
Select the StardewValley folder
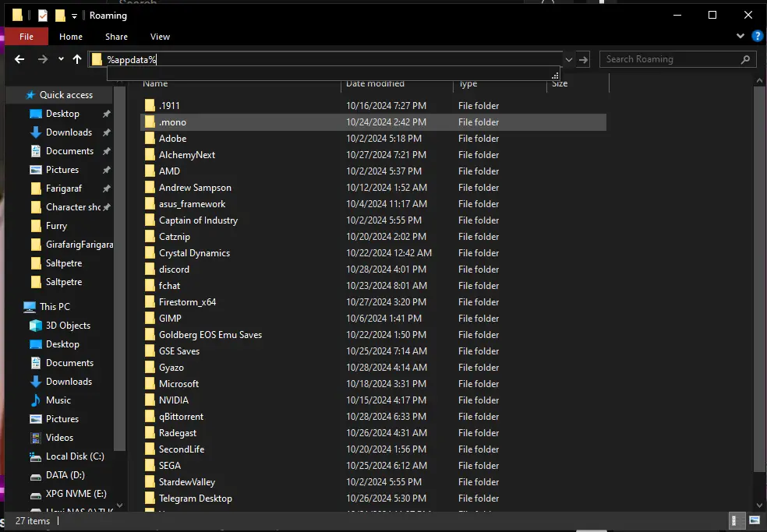pyautogui.click(x=187, y=482)
